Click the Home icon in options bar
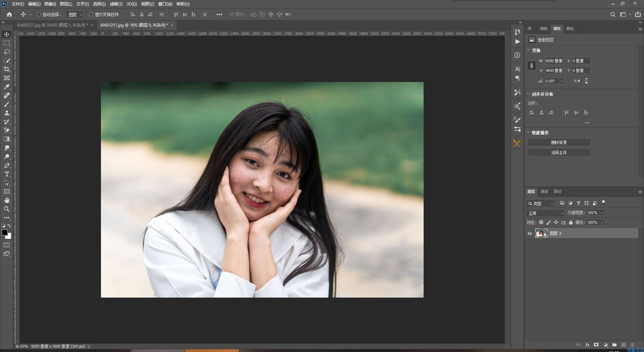Image resolution: width=644 pixels, height=352 pixels. point(9,14)
